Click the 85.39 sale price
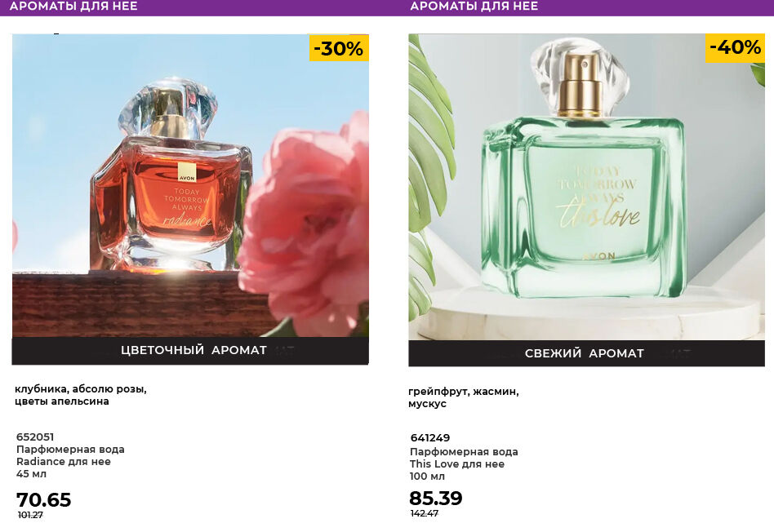The image size is (774, 532). tap(436, 498)
